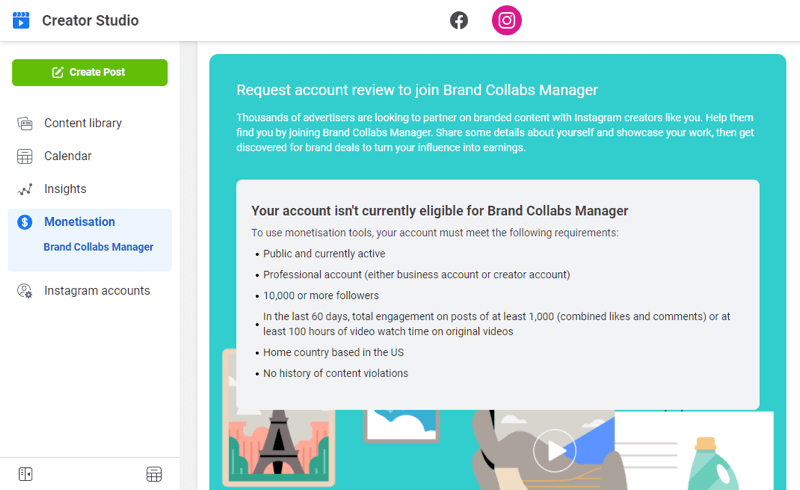Click the Eiffel Tower picture illustration
This screenshot has width=800, height=490.
pos(279,442)
